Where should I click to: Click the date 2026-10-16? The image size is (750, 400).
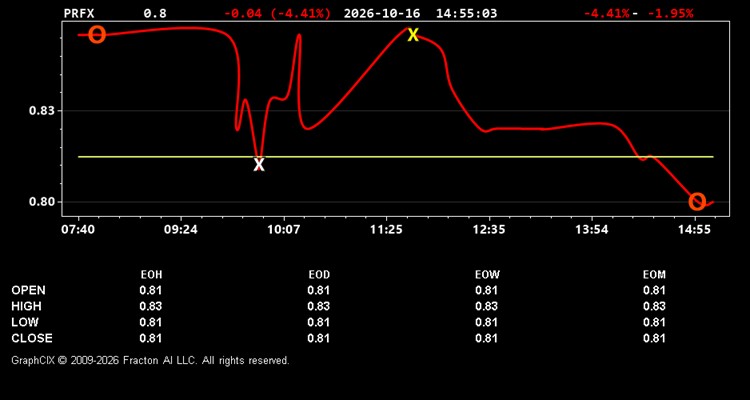[382, 13]
